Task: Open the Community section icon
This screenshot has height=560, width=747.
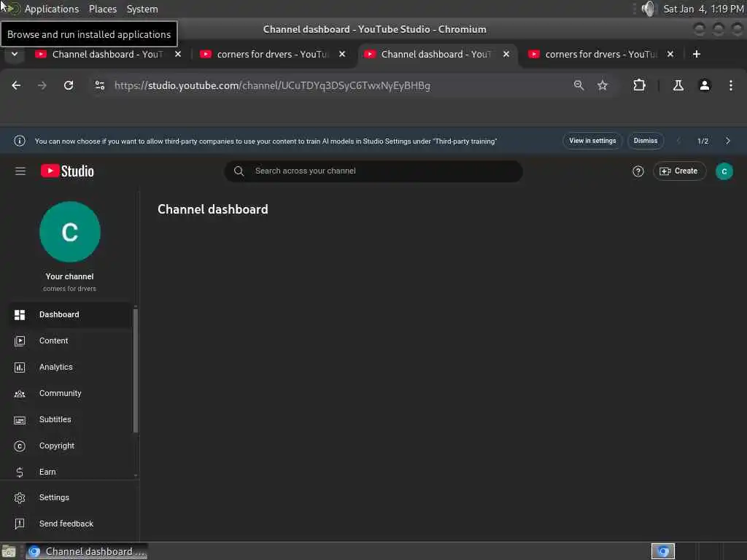Action: point(20,393)
